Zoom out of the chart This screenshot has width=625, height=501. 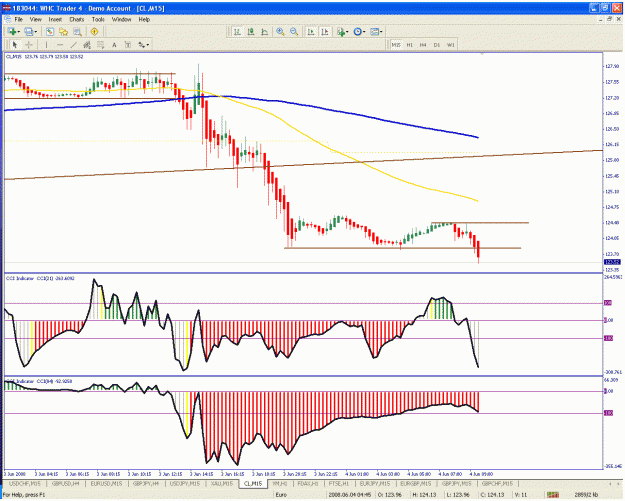click(x=294, y=32)
